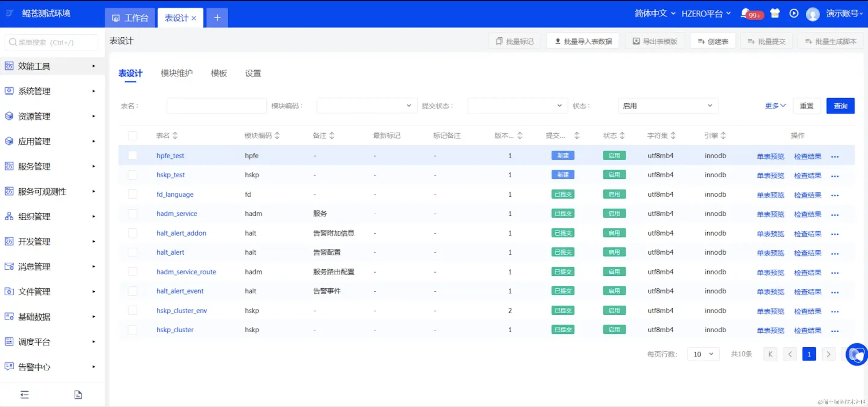This screenshot has height=407, width=868.
Task: Sort by table name column arrows
Action: [175, 135]
